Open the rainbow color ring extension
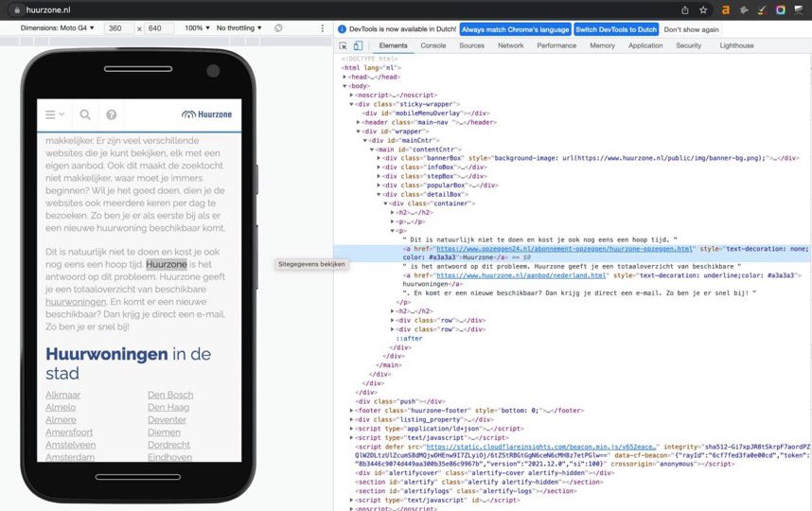812x511 pixels. click(781, 9)
